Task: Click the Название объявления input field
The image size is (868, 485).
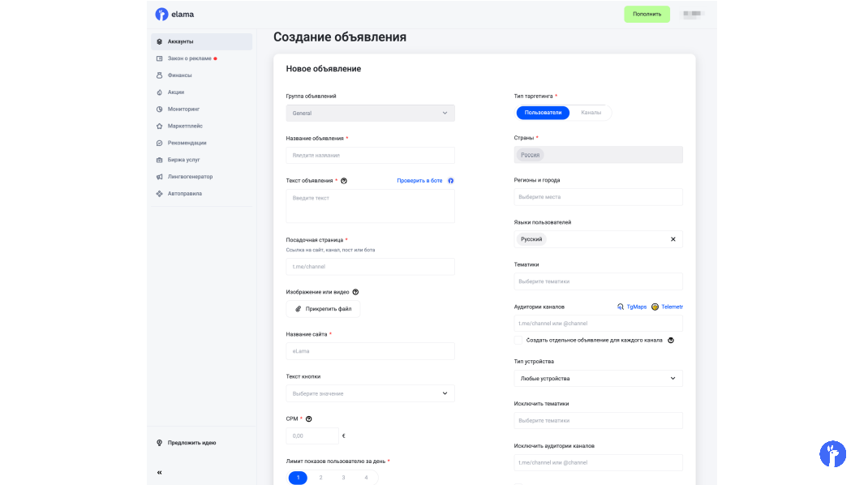Action: click(370, 155)
